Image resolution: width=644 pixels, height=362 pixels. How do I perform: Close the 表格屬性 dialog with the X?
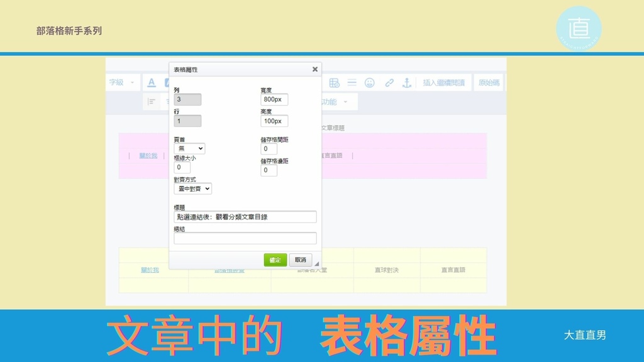314,69
